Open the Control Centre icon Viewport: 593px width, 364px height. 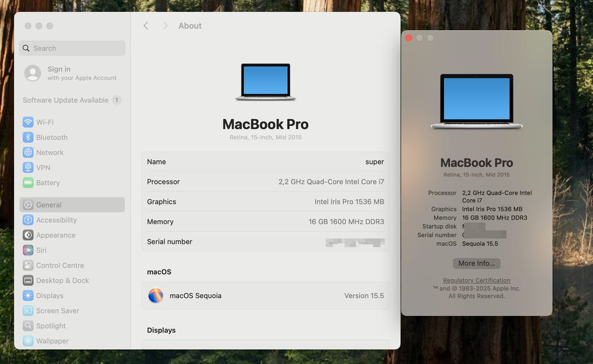coord(28,265)
